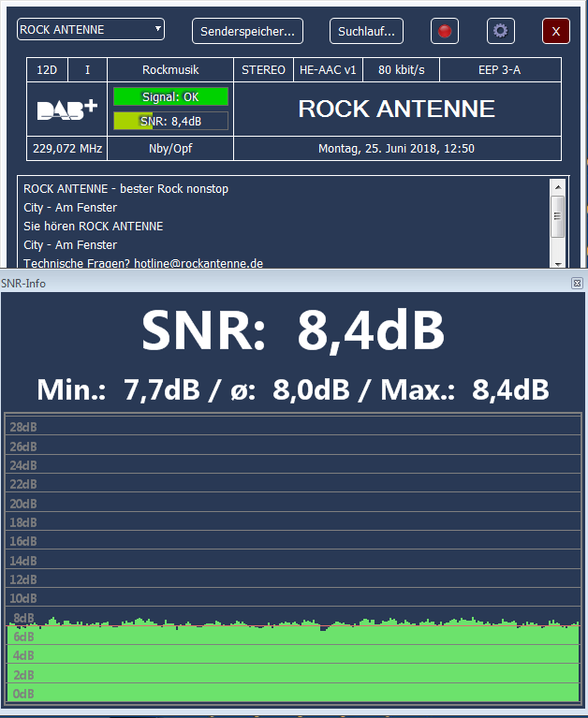Select the hotline@rockantenne.de text line

click(x=143, y=263)
